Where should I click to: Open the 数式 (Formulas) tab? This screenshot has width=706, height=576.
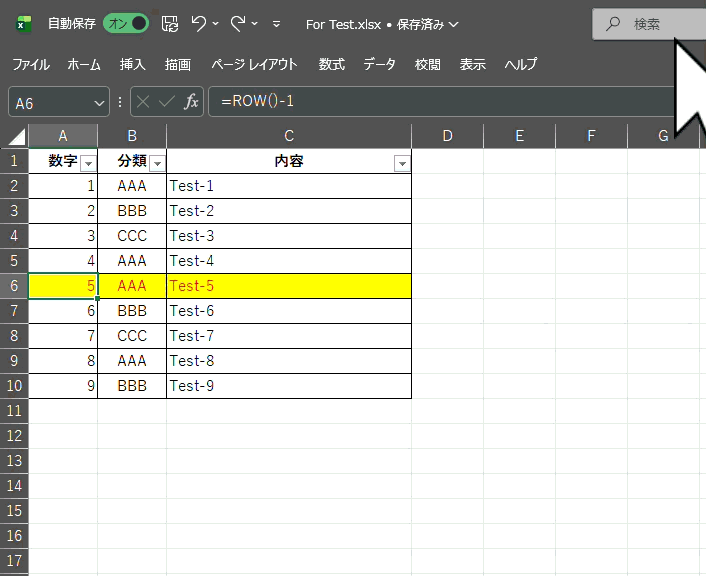point(332,64)
